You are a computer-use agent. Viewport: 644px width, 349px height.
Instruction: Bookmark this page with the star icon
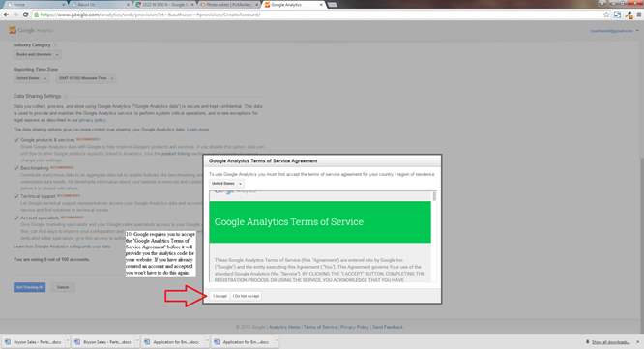point(606,15)
